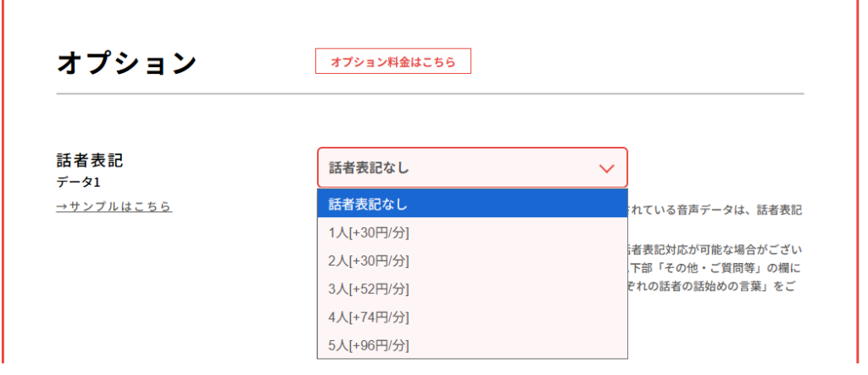Image resolution: width=868 pixels, height=375 pixels.
Task: Click the gray divider line under オプション
Action: pos(430,92)
